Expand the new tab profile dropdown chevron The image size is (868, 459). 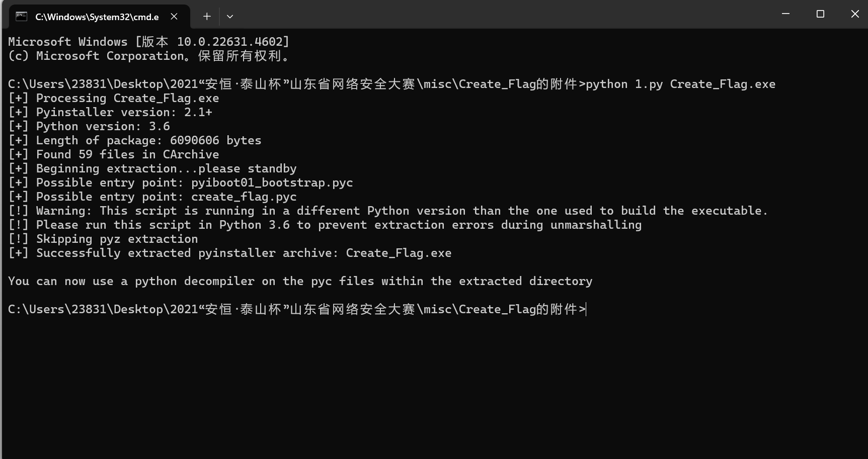click(230, 17)
